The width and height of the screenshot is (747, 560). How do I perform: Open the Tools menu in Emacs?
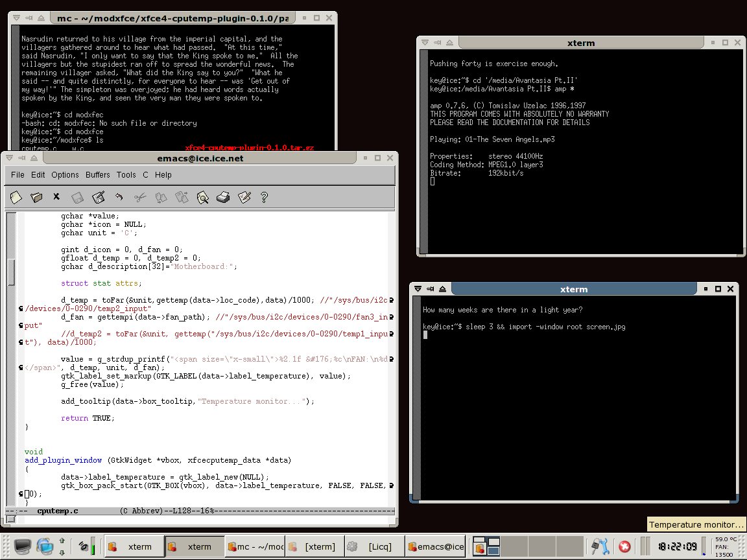[x=126, y=175]
